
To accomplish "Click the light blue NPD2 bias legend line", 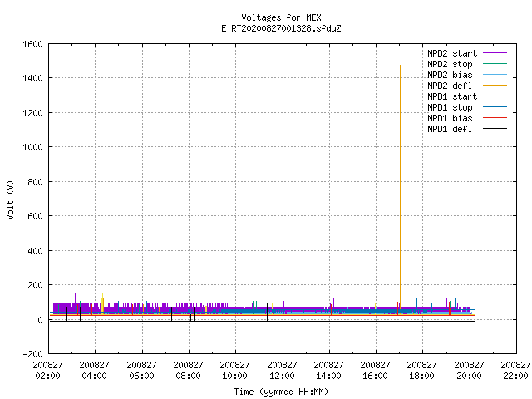I will (x=495, y=74).
